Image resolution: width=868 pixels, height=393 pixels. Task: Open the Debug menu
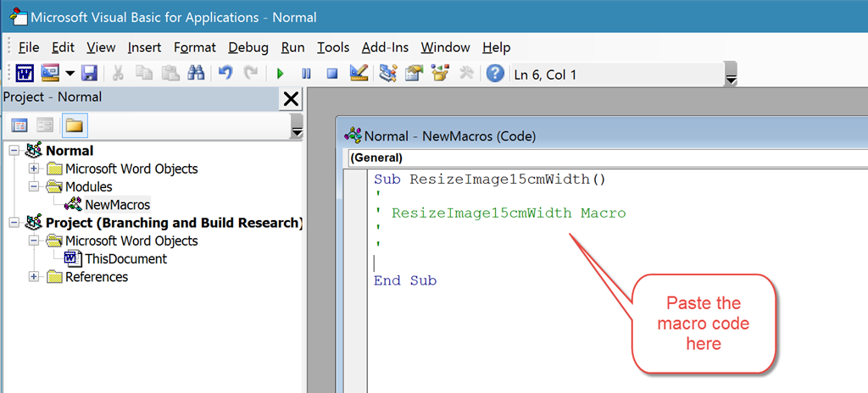coord(248,47)
